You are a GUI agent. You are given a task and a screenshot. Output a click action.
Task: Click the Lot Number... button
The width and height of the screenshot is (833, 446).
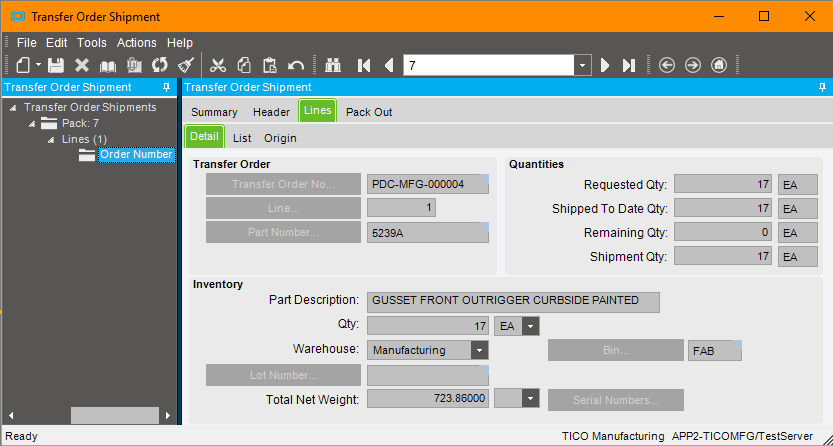tap(283, 375)
